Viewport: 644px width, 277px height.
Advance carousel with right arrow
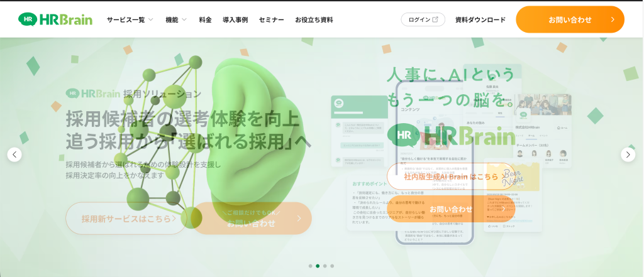point(628,155)
